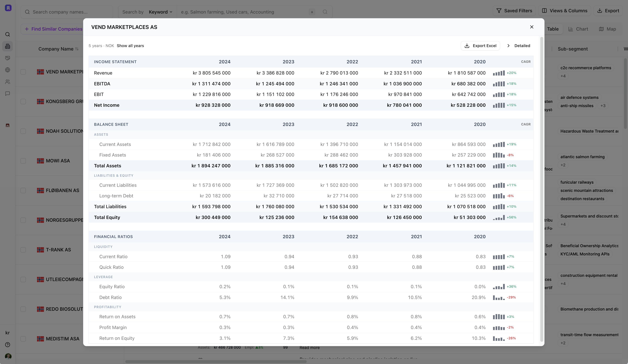
Task: Click the handshake icon in the left sidebar
Action: 8,58
